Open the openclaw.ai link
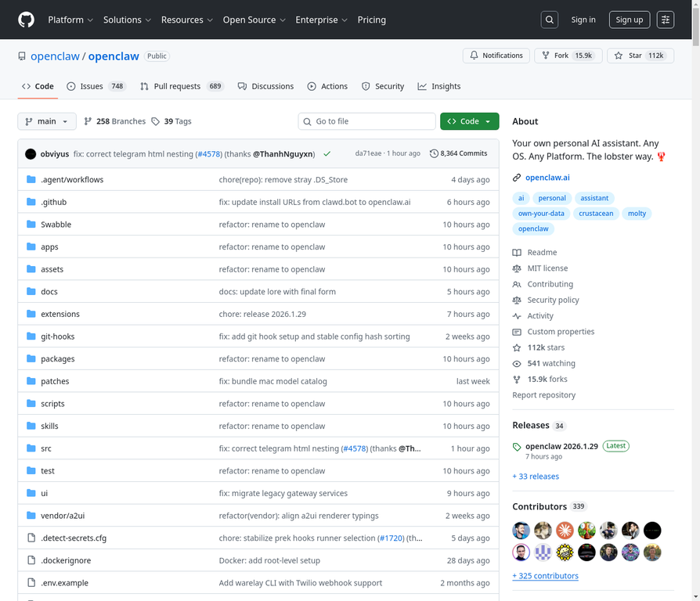This screenshot has height=601, width=700. point(547,177)
